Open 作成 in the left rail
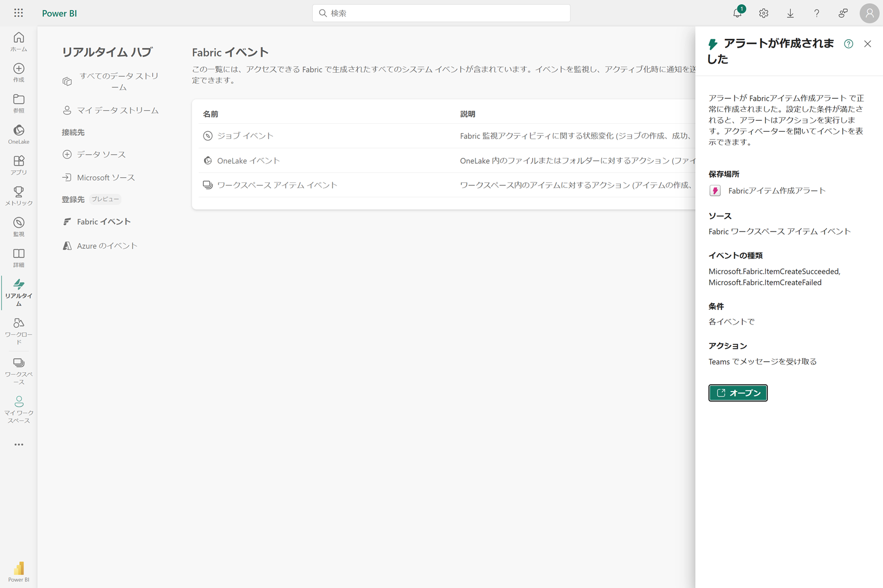The height and width of the screenshot is (588, 883). (x=19, y=73)
